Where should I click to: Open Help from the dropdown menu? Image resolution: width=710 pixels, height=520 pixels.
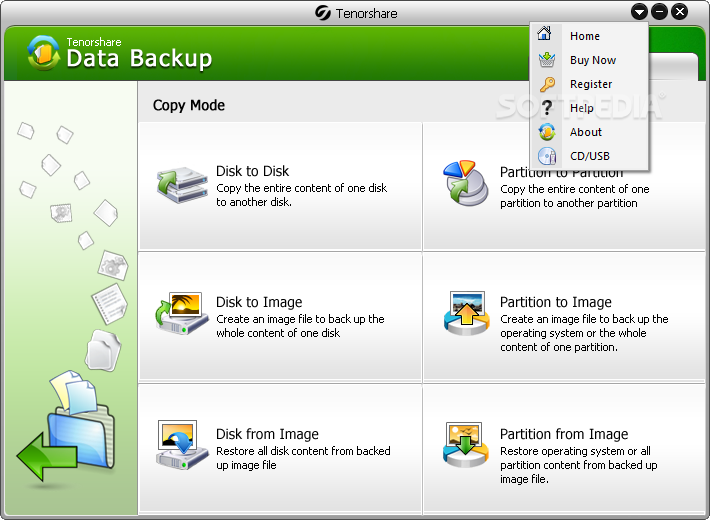pyautogui.click(x=590, y=108)
